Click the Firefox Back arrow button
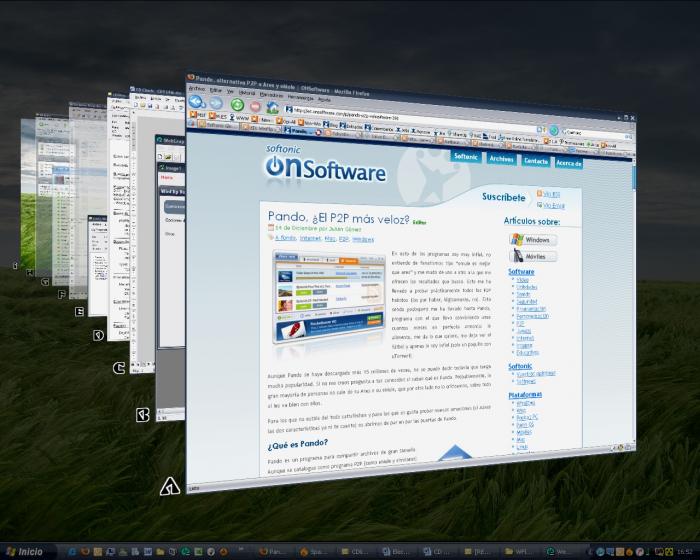The image size is (700, 560). [x=197, y=101]
